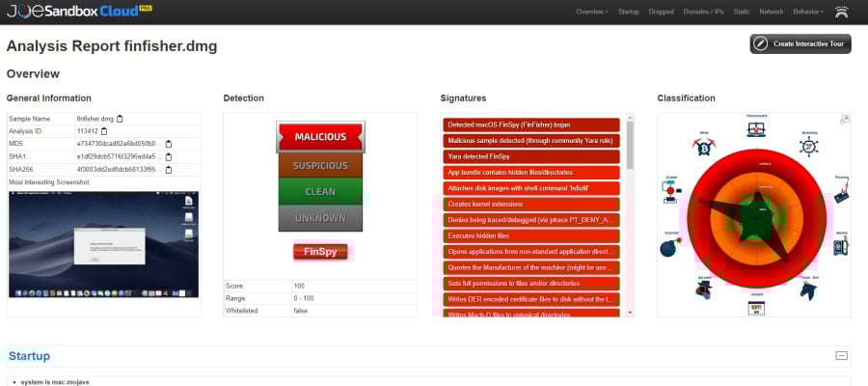Select signature 'Creates kernel extensions'
This screenshot has width=868, height=386.
(x=530, y=205)
